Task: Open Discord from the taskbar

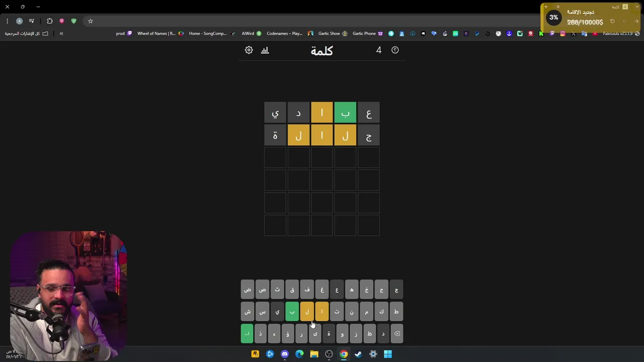Action: (x=285, y=354)
